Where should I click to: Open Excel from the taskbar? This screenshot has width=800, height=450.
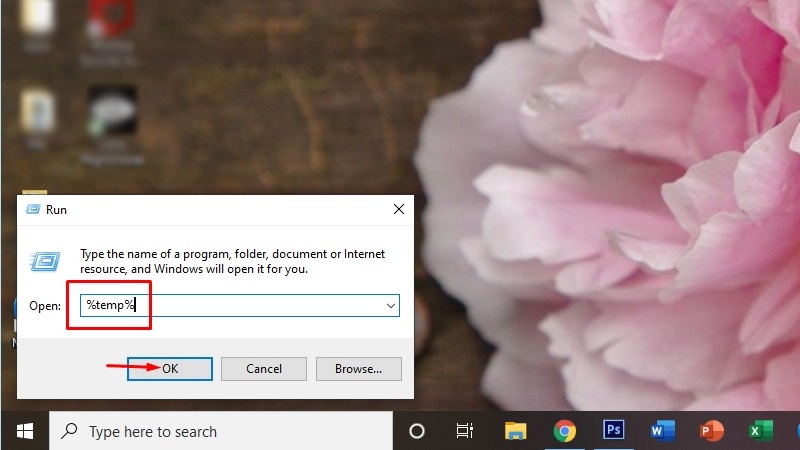point(761,431)
